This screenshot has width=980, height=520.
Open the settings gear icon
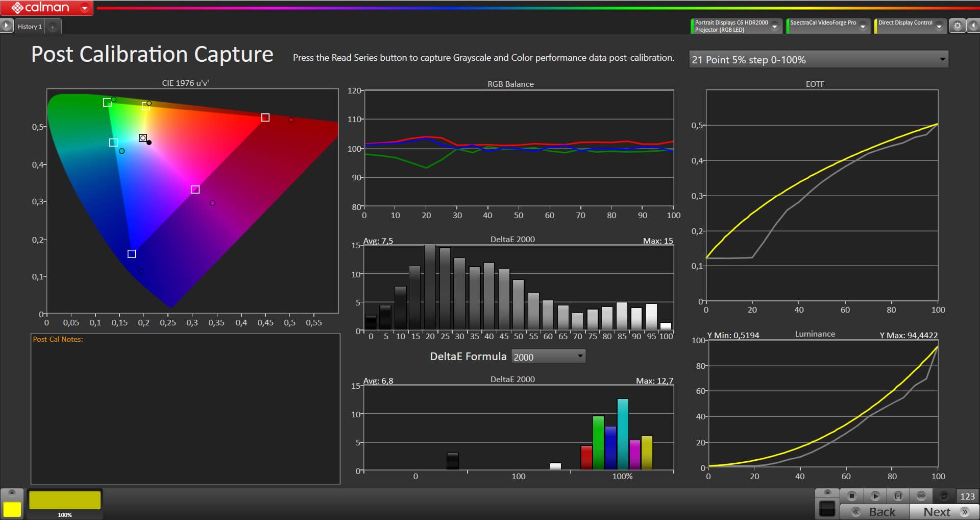(x=957, y=26)
